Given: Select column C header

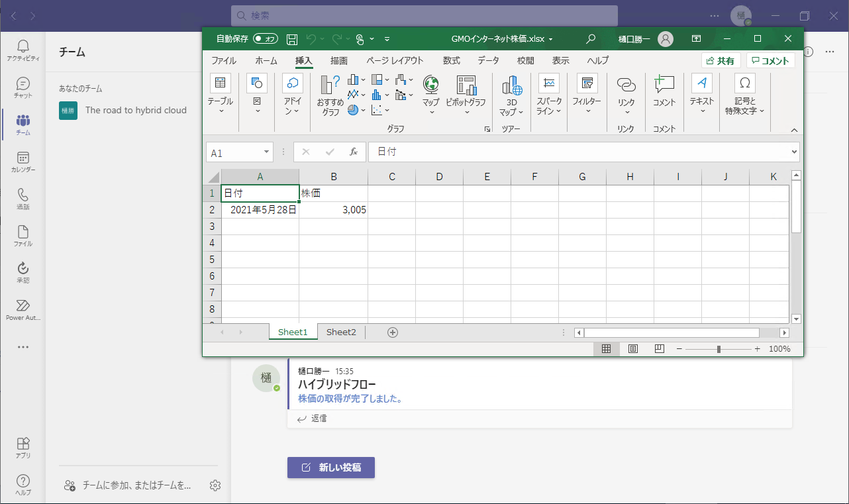Looking at the screenshot, I should tap(392, 177).
